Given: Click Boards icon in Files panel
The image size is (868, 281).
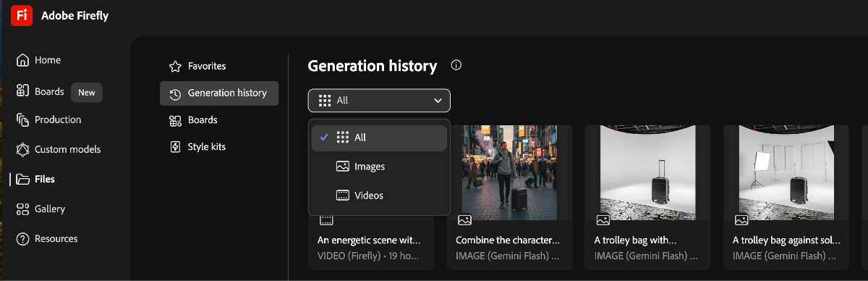Looking at the screenshot, I should 175,120.
